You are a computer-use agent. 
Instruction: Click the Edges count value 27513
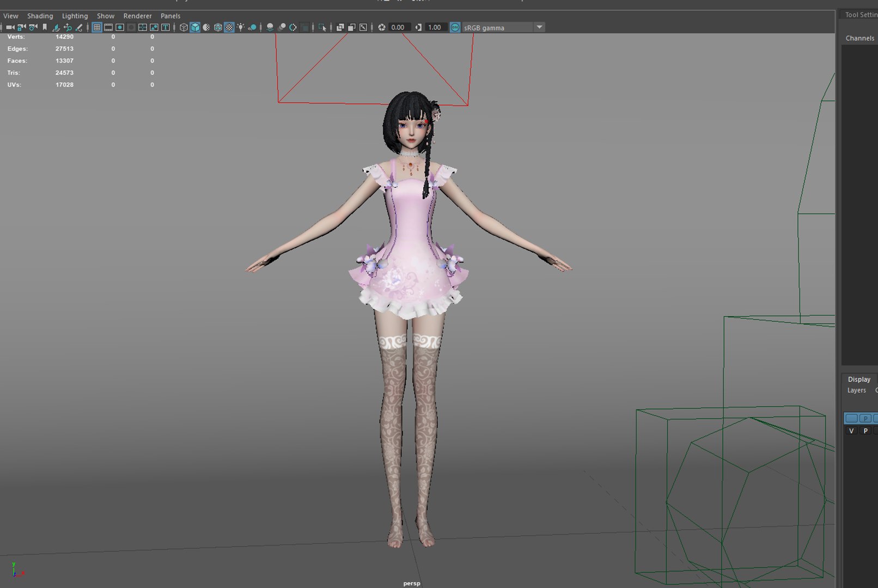click(x=64, y=49)
